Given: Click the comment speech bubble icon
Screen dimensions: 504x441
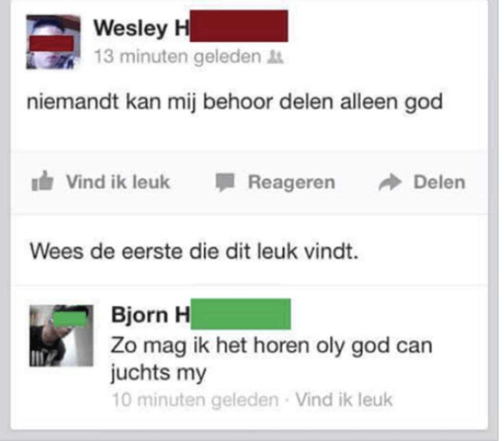Looking at the screenshot, I should pos(225,182).
